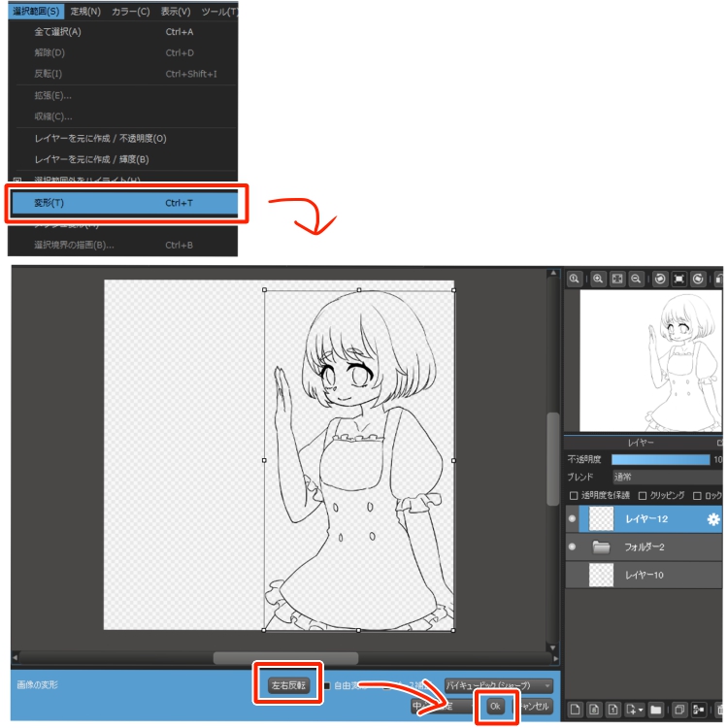728x728 pixels.
Task: Choose 反転(I) menu item
Action: click(123, 74)
